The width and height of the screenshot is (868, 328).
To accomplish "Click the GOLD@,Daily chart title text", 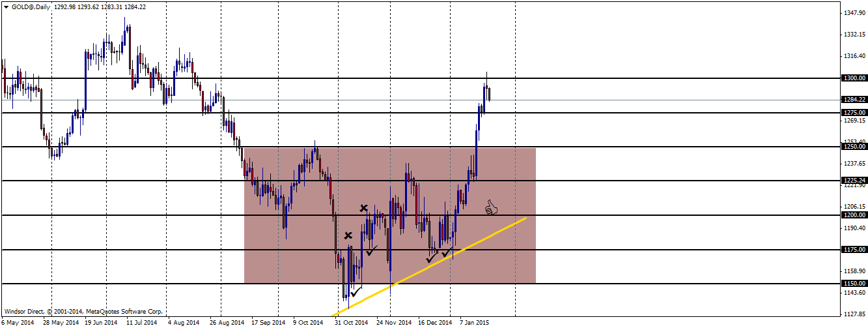I will pos(31,7).
